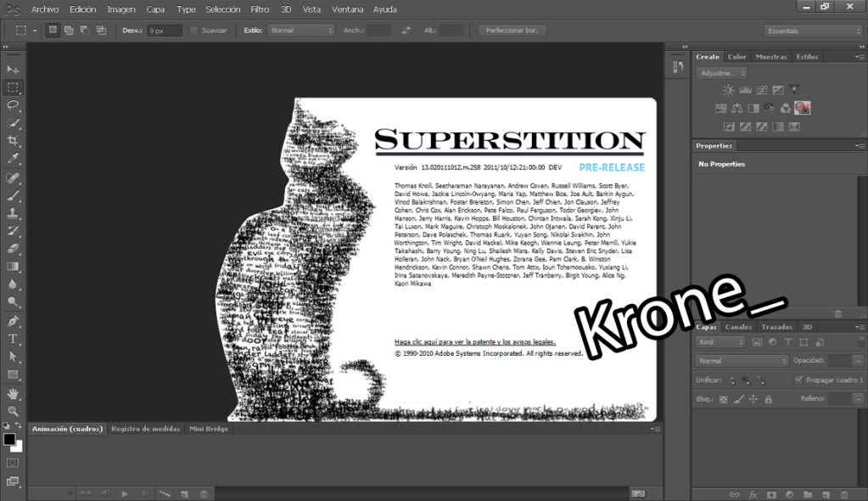Select the Zoom tool in the toolbox
Screen dimensions: 868x501
point(13,411)
